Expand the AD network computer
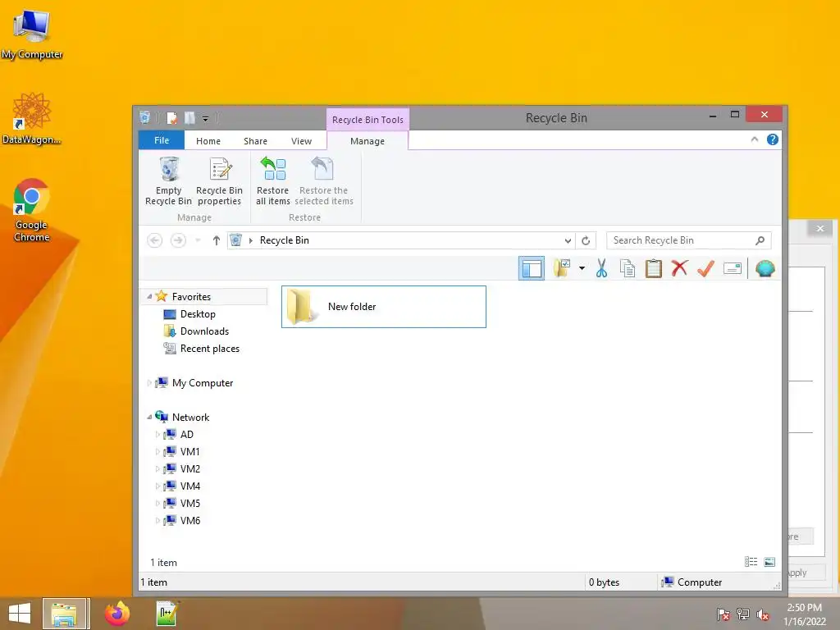840x630 pixels. [157, 435]
